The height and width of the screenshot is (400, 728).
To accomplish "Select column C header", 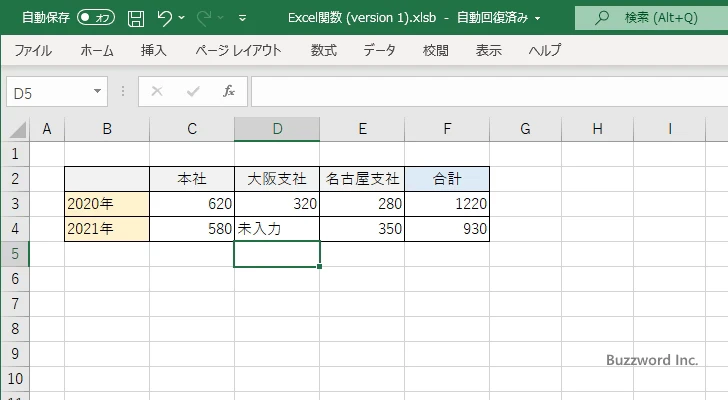I will [192, 129].
